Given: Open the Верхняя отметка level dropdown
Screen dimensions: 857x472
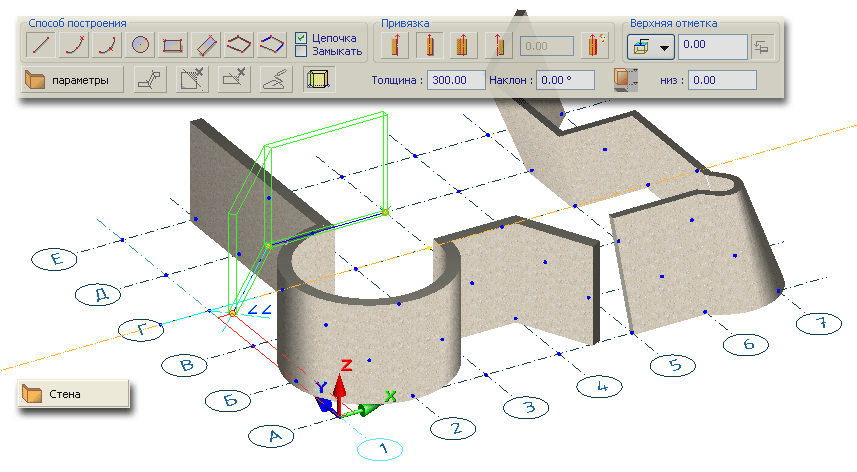Looking at the screenshot, I should (650, 45).
